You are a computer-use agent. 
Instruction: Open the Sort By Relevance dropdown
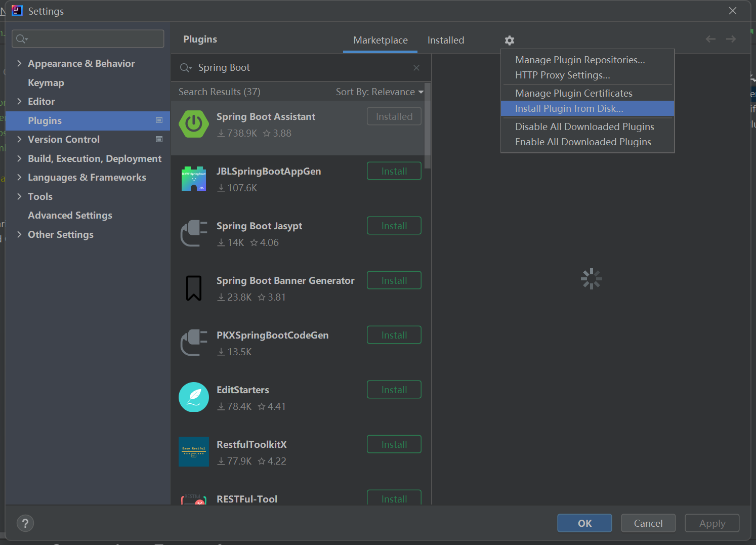tap(380, 92)
